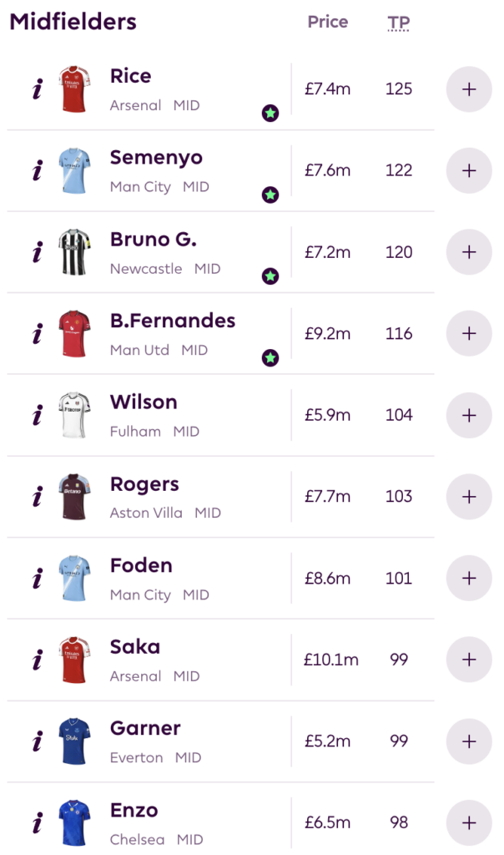The image size is (504, 855).
Task: Click the info icon beside Semenyo
Action: point(37,171)
